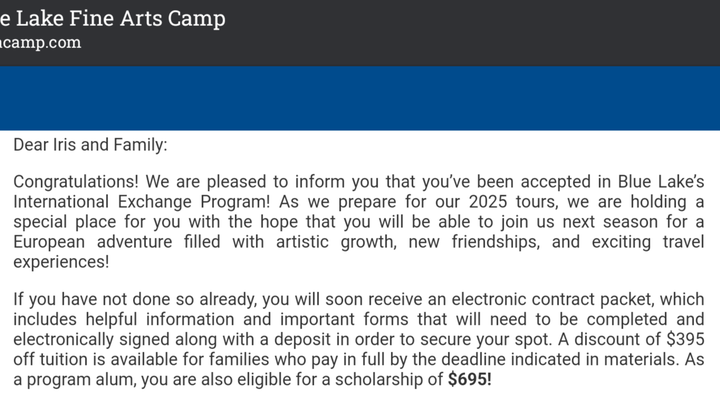Click the '2025 tours' text

pos(514,202)
